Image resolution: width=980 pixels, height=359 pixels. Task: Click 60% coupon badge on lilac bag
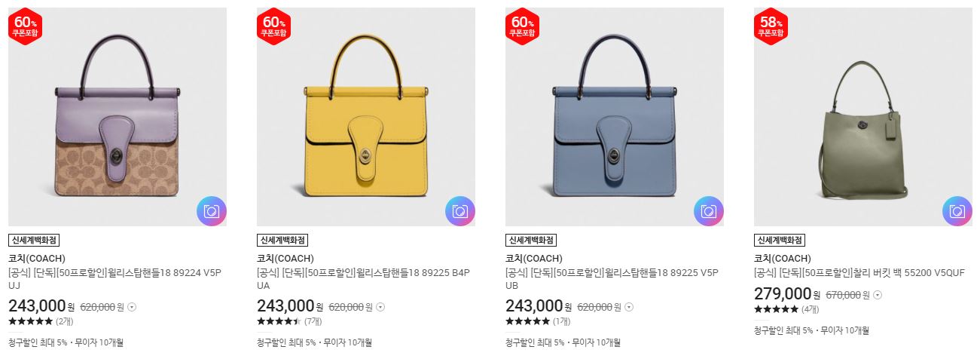tap(25, 26)
